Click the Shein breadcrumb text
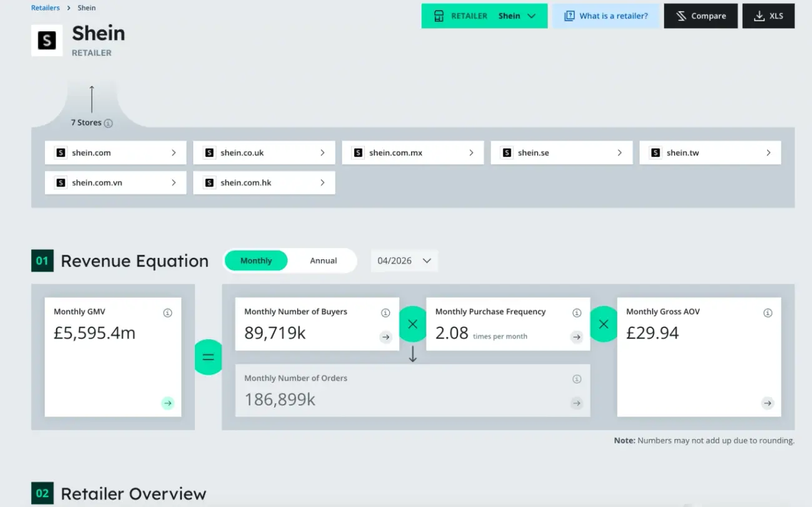The height and width of the screenshot is (507, 812). pyautogui.click(x=87, y=8)
